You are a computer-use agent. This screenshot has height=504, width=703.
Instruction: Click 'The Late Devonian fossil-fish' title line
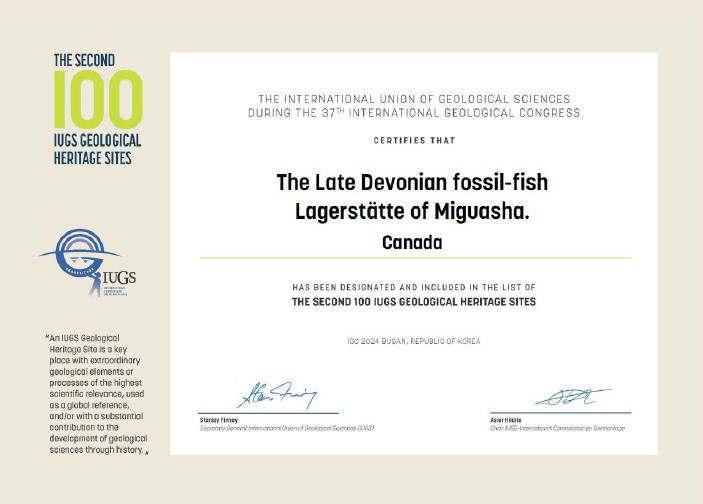[x=412, y=182]
